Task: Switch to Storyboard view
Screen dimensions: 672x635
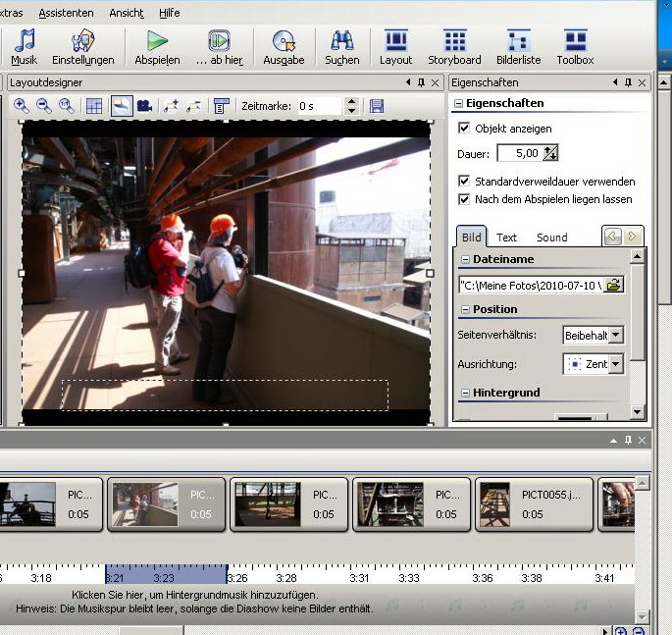Action: [454, 46]
